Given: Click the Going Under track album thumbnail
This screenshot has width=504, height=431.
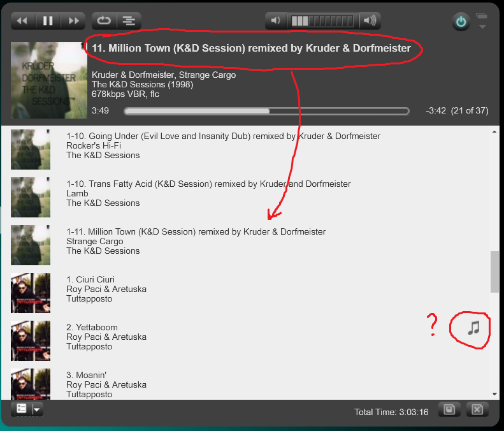Looking at the screenshot, I should tap(31, 149).
